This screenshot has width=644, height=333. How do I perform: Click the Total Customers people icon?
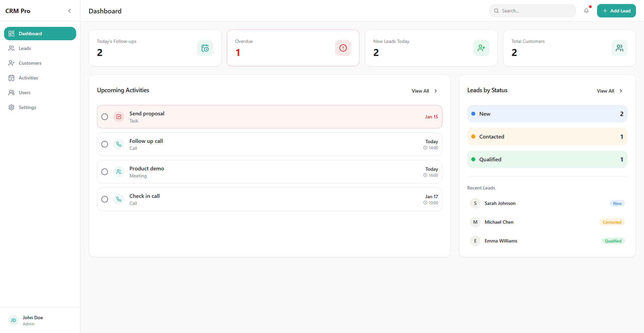click(x=619, y=48)
